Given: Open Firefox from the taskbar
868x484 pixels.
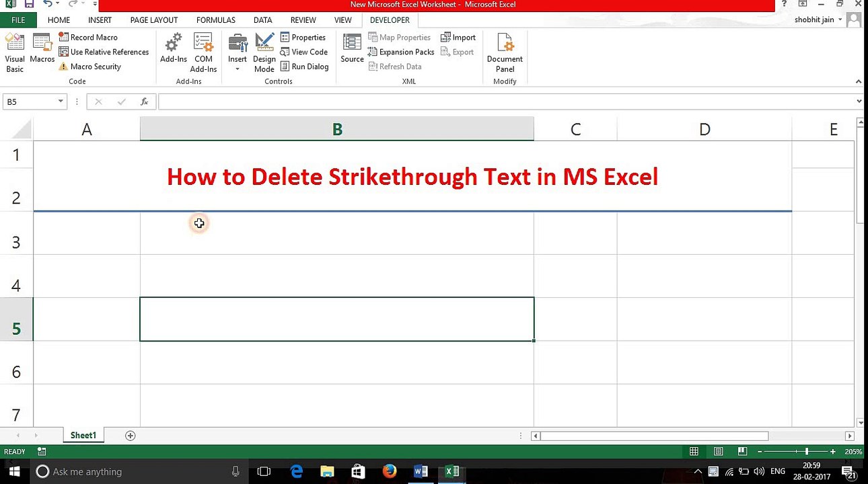Looking at the screenshot, I should (390, 471).
